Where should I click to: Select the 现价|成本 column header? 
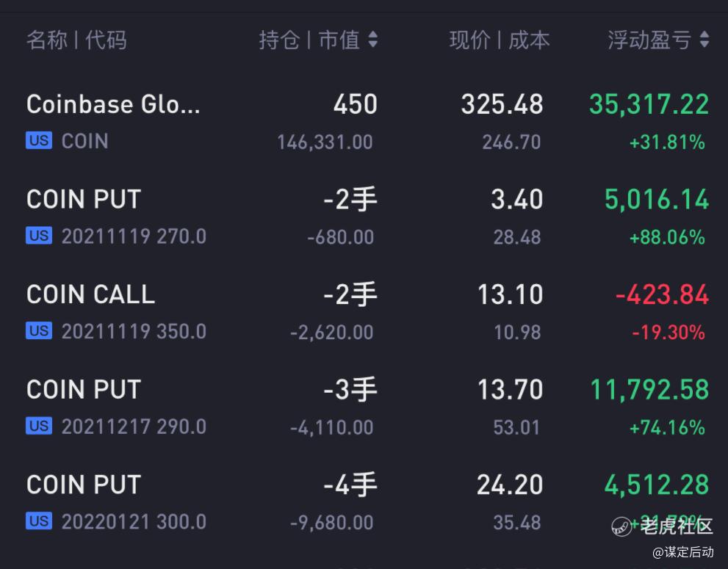(500, 40)
